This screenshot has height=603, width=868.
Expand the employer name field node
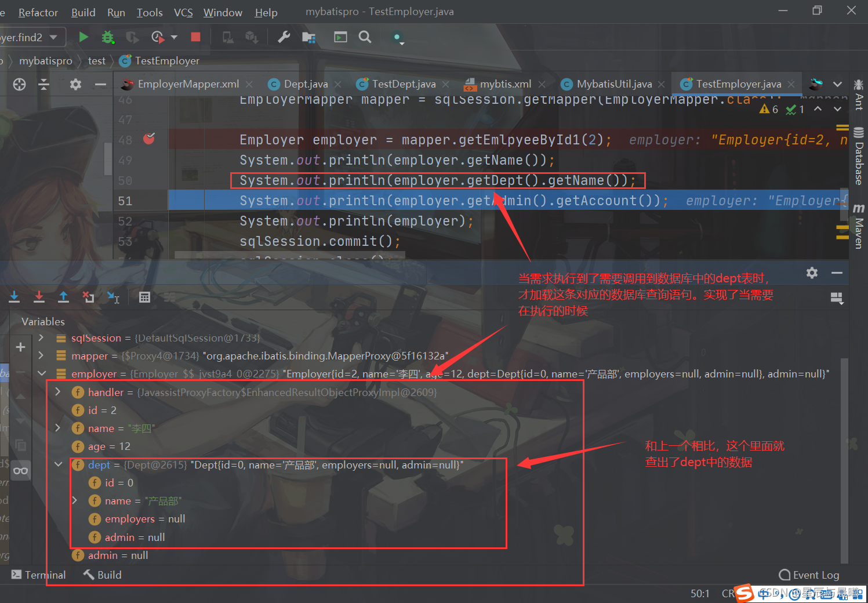coord(58,428)
